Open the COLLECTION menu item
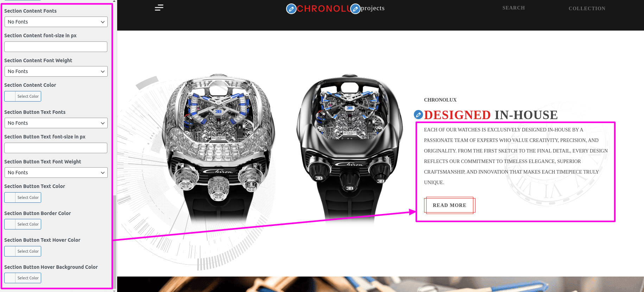The height and width of the screenshot is (292, 644). [587, 8]
